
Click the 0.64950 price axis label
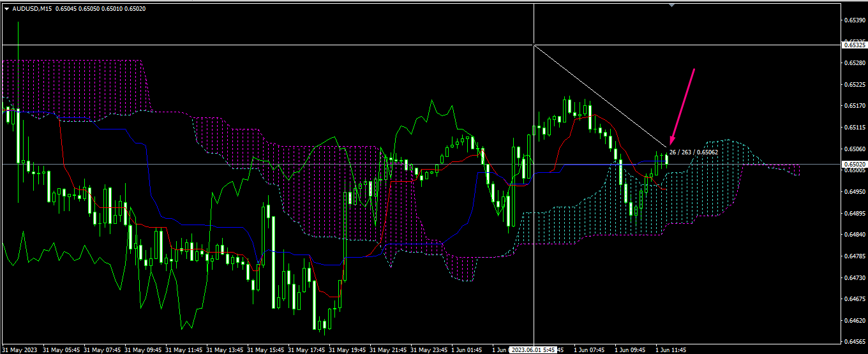tap(855, 192)
